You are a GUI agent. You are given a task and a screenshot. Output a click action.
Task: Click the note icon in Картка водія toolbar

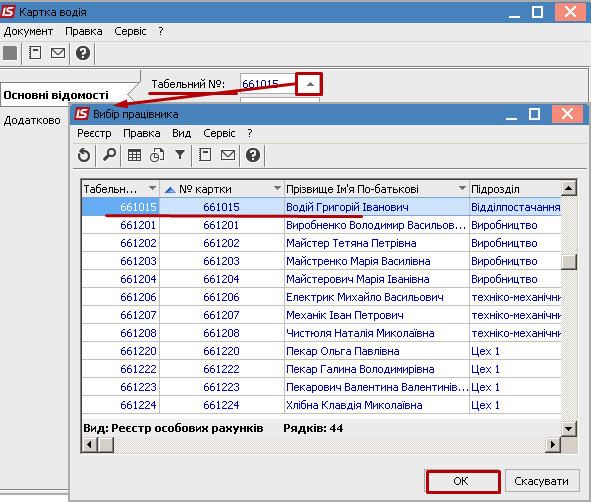(35, 53)
